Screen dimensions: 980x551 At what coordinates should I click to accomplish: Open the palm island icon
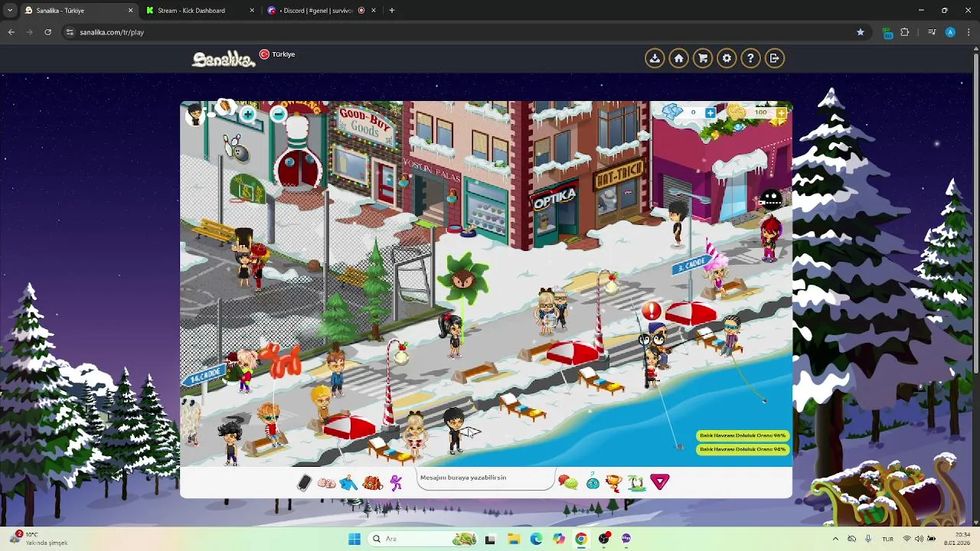636,482
